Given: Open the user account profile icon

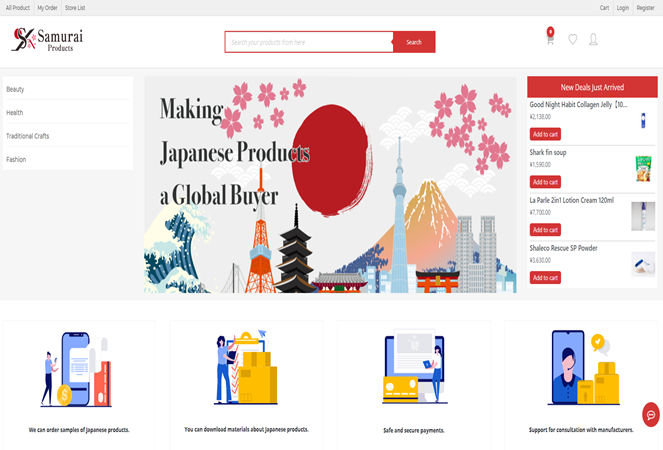Looking at the screenshot, I should [x=593, y=40].
